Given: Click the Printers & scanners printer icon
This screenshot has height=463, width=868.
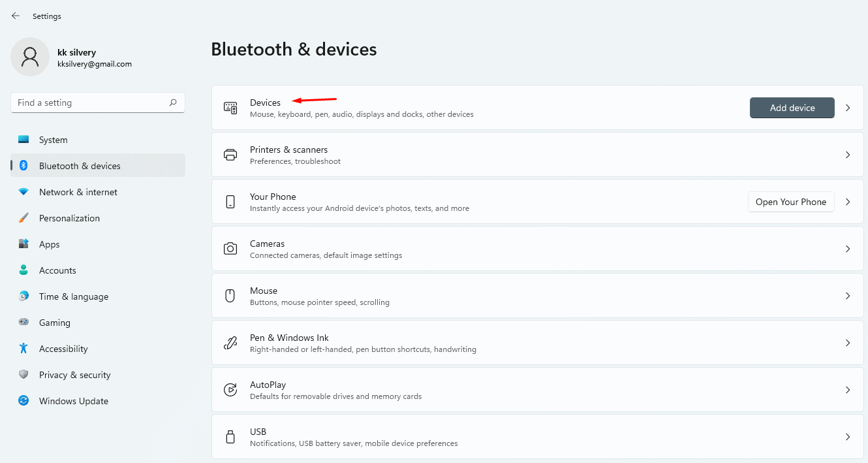Looking at the screenshot, I should tap(230, 155).
